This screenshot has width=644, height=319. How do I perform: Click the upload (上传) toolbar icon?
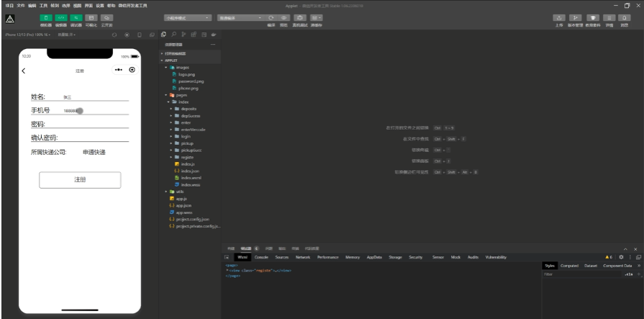(559, 17)
